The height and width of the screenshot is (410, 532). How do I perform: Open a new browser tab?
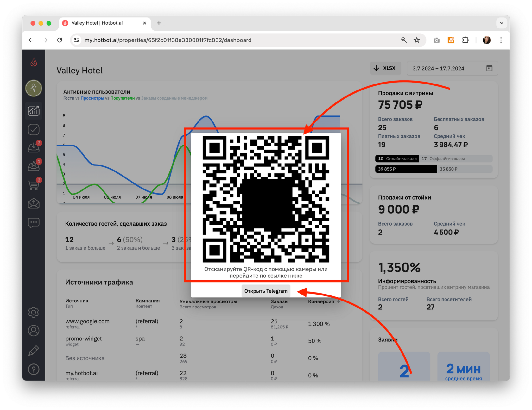159,23
